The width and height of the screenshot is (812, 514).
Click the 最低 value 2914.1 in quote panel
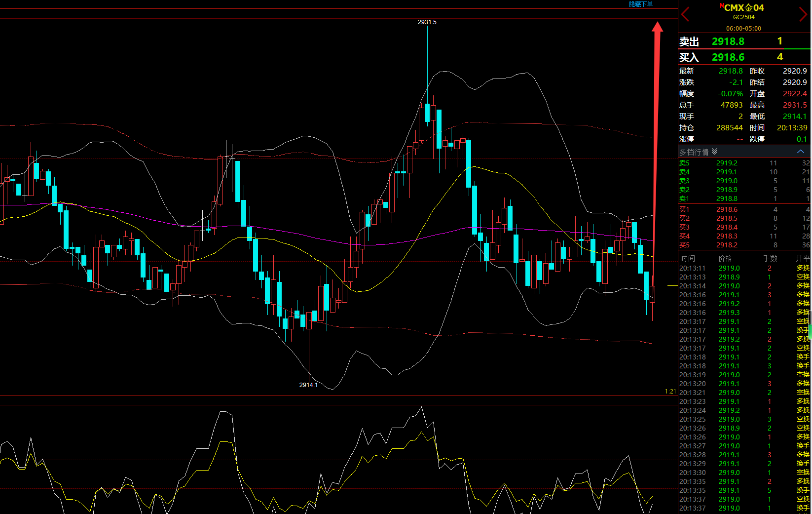795,117
